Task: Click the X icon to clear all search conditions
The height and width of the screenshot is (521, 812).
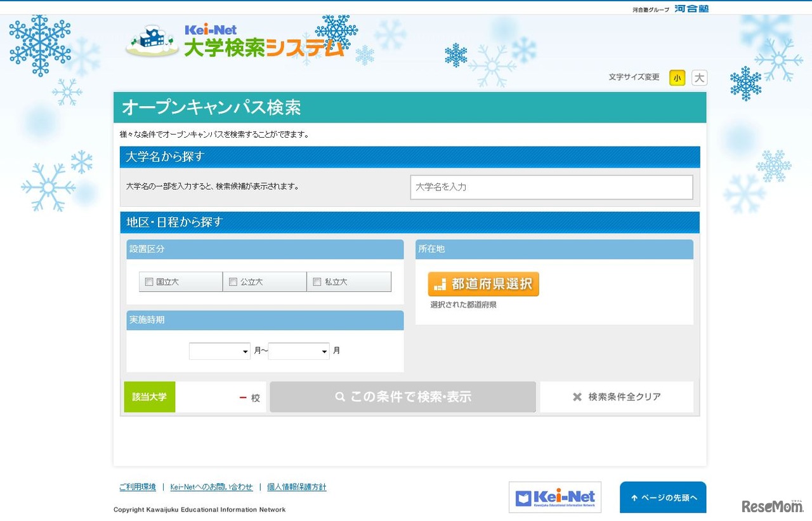Action: 577,397
